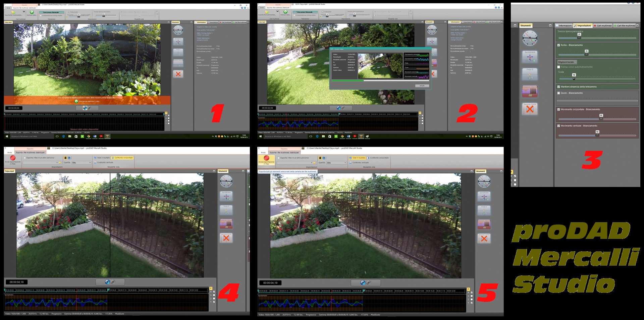In screenshot 3, click the Sensore CMOS icon
The image size is (644, 320).
pos(530,109)
